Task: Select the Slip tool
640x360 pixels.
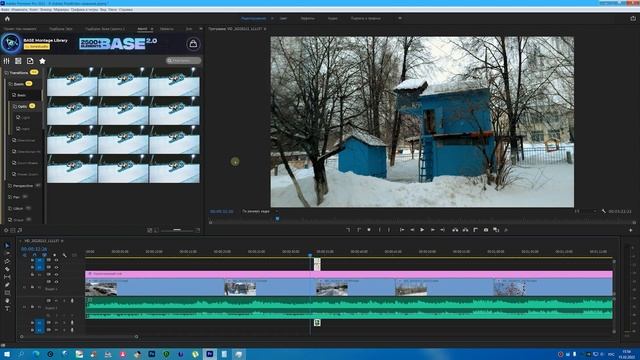Action: click(x=7, y=277)
